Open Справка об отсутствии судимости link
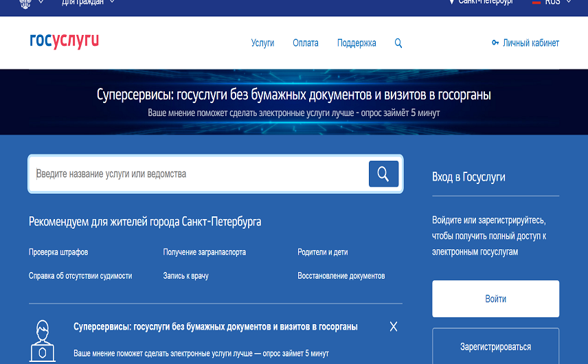Screen dimensions: 588x364 (x=80, y=276)
